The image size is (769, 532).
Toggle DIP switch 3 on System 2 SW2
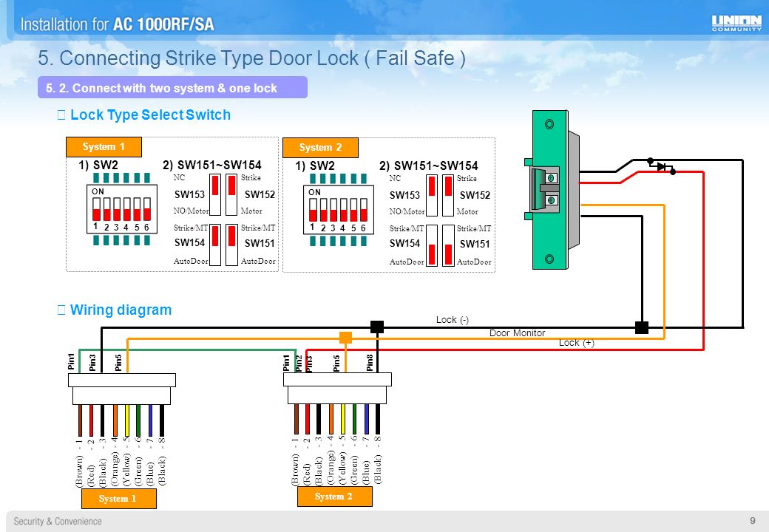[x=333, y=210]
